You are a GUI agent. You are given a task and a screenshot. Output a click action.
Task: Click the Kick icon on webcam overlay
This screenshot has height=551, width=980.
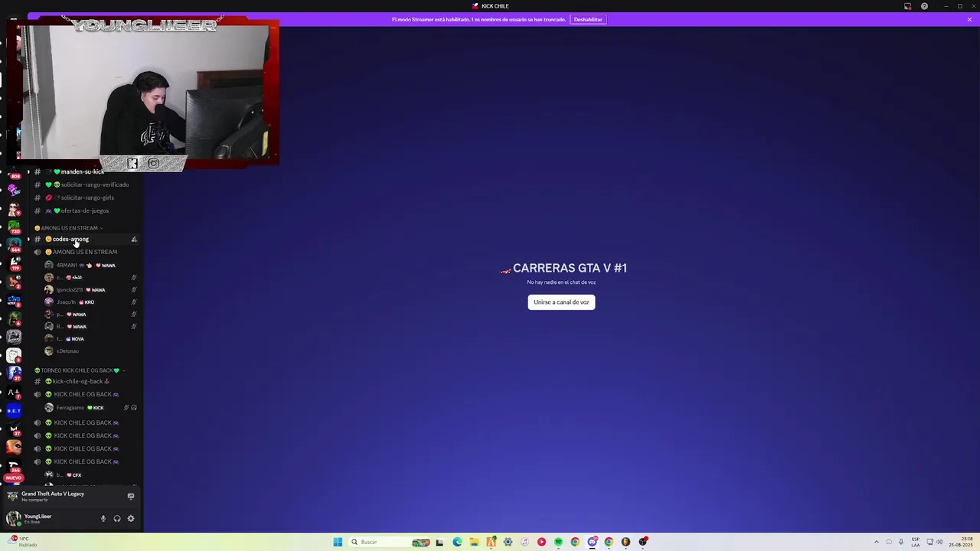[132, 163]
